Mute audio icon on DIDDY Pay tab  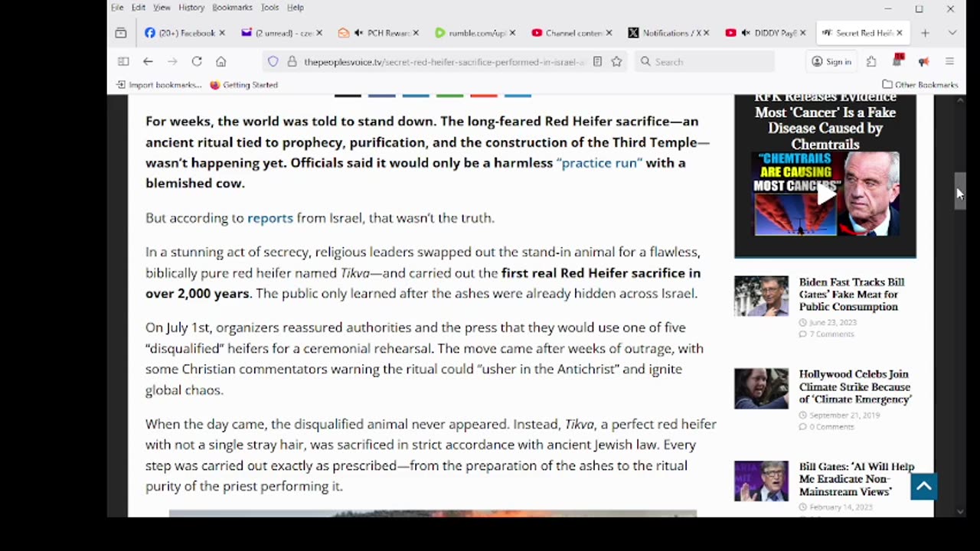coord(745,33)
